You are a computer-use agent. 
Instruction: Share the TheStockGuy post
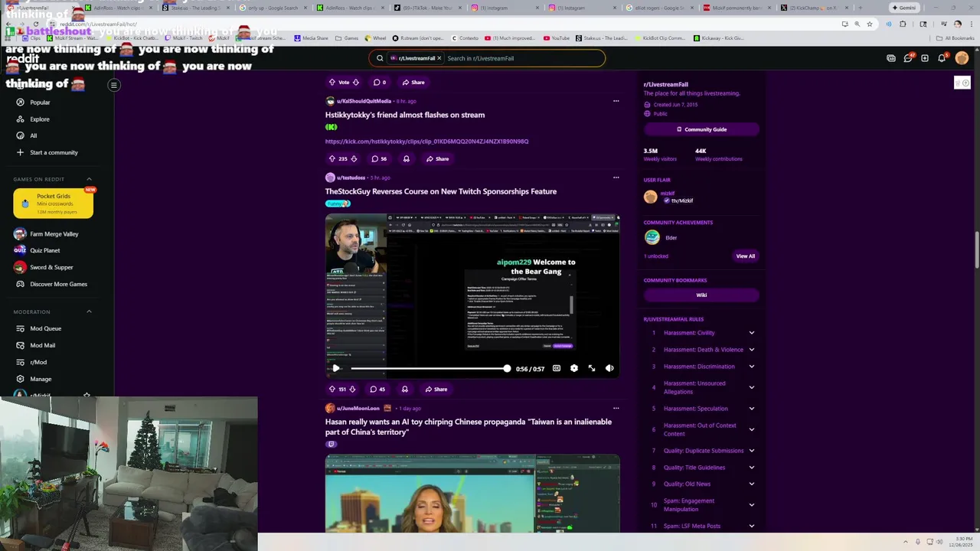pyautogui.click(x=436, y=389)
